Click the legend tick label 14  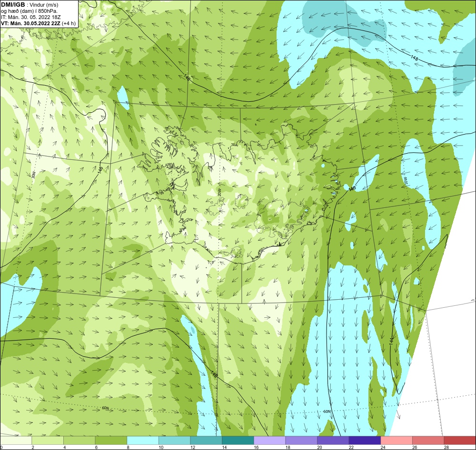224,447
